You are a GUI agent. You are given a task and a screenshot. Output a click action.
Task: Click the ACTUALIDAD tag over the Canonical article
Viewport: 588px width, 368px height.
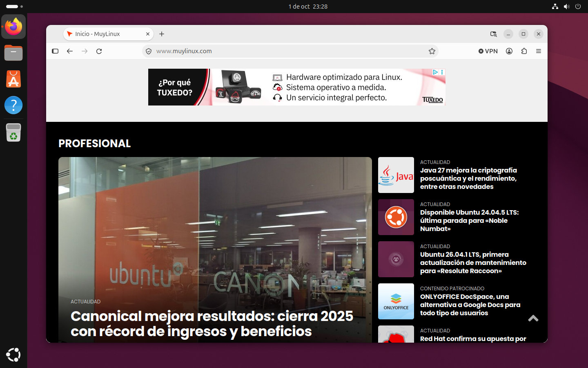pyautogui.click(x=85, y=302)
